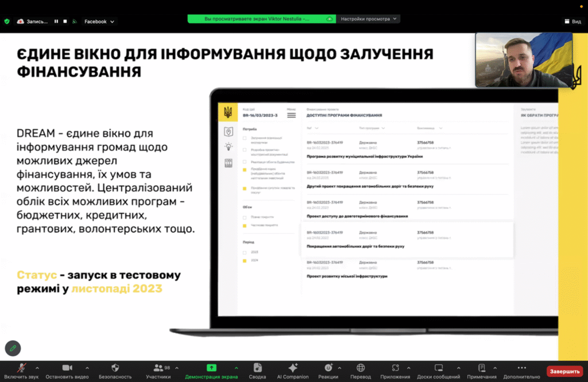Open the hamburger Меню icon in mockup
Viewport: 588px width, 382px height.
(x=291, y=115)
